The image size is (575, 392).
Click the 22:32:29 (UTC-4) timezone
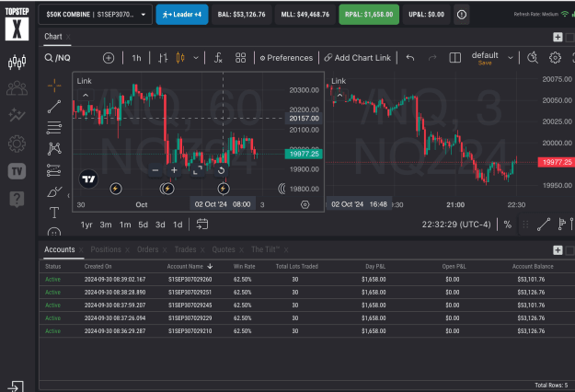click(x=456, y=225)
